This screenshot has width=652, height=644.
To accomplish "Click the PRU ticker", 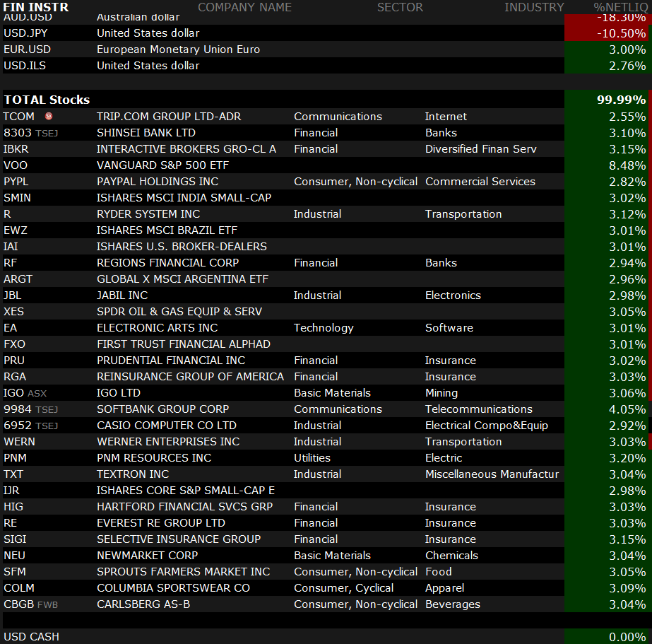I will (13, 360).
